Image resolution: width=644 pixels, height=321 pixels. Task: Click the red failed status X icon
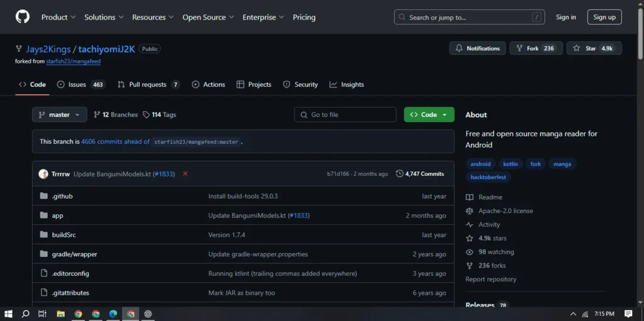tap(185, 173)
